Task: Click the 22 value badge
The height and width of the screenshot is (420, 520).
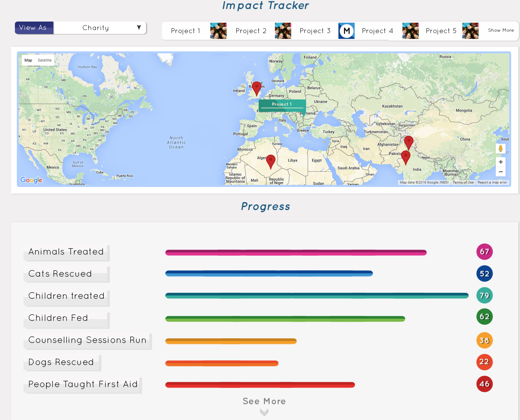Action: (x=484, y=362)
